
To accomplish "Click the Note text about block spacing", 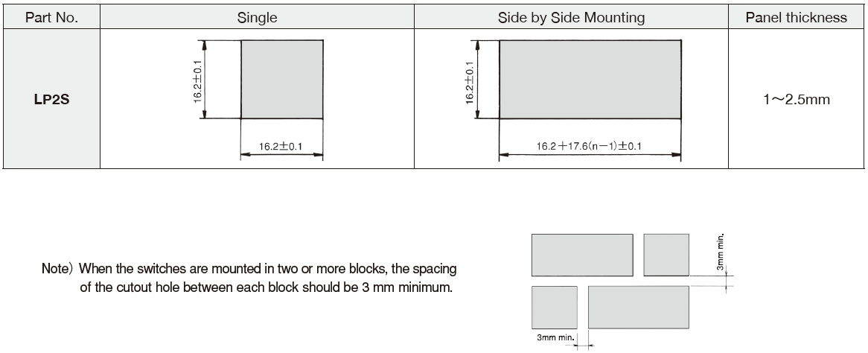I will click(x=249, y=279).
